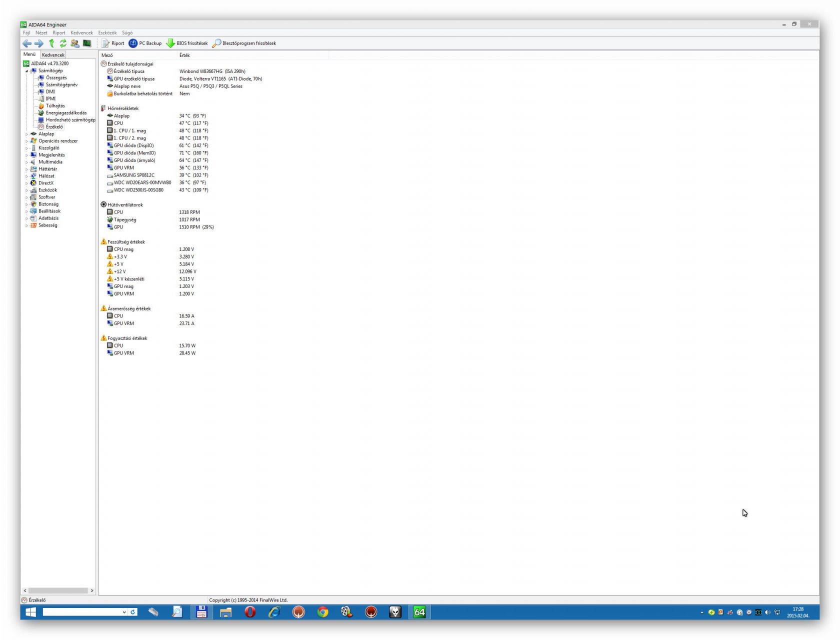Launch Internet Explorer from the taskbar
840x640 pixels.
pyautogui.click(x=274, y=612)
